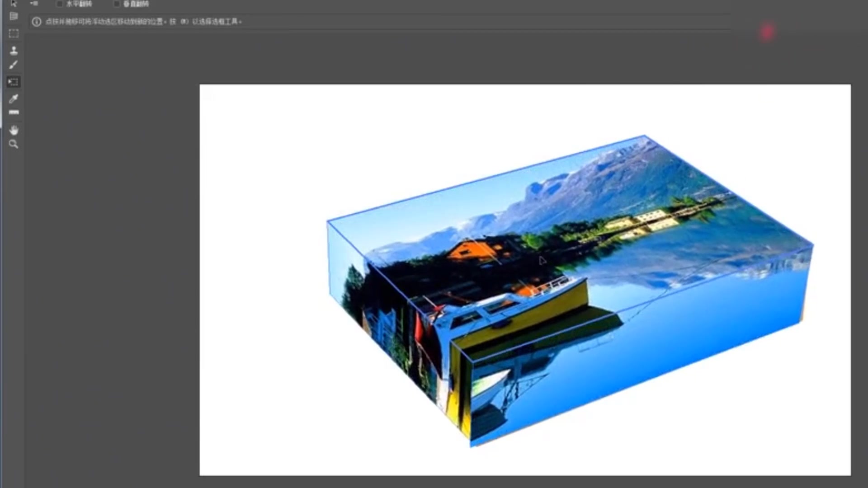Enable the 水平翻转 horizontal flip checkbox
Screen dimensions: 868x488
point(60,4)
